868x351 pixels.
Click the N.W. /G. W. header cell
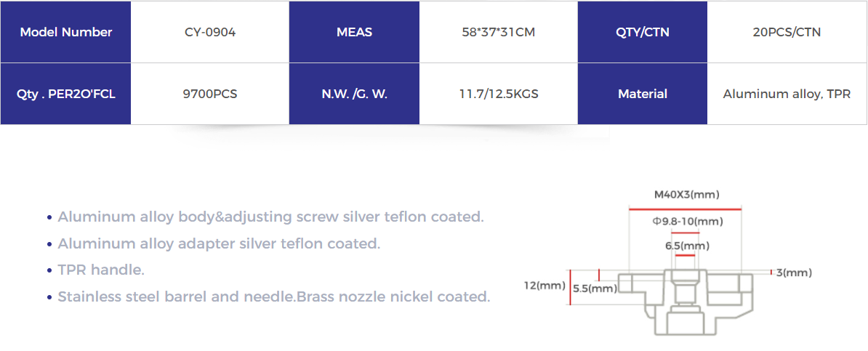(354, 94)
